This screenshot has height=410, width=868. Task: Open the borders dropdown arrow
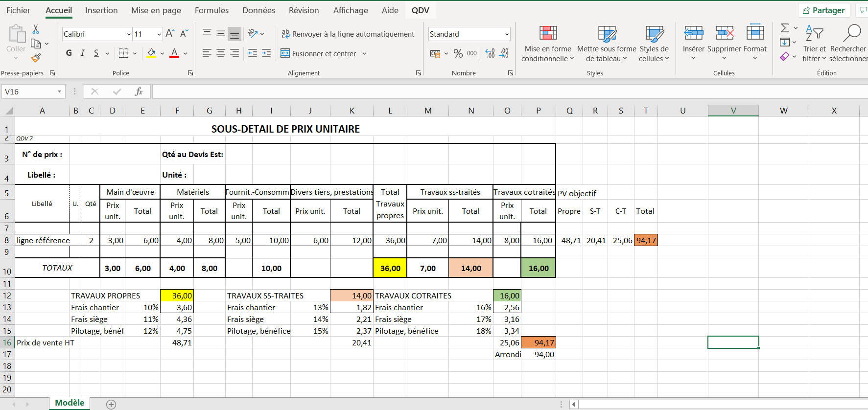135,53
